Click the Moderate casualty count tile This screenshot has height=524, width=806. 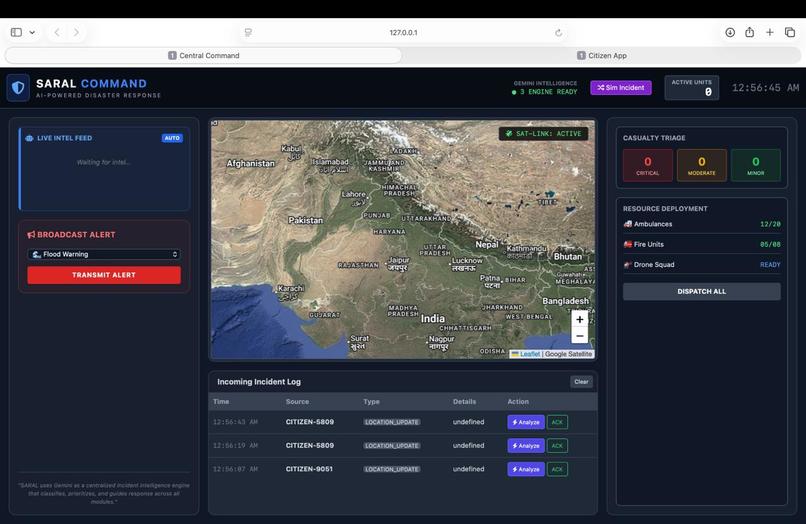[x=702, y=166]
